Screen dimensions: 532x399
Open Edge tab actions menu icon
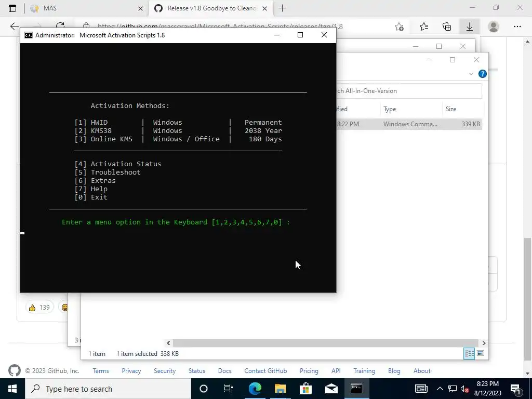pyautogui.click(x=12, y=8)
